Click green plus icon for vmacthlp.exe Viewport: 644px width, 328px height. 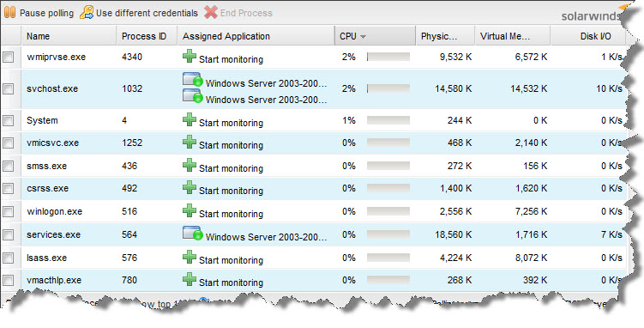(x=190, y=279)
